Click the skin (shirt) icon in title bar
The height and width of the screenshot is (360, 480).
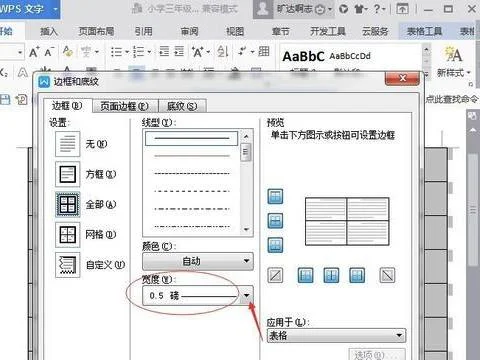[x=360, y=9]
